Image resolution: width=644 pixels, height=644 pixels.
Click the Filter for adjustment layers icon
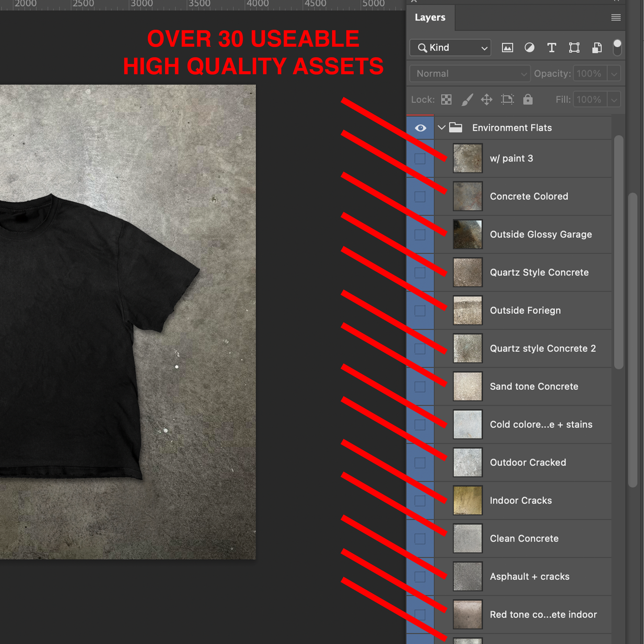(x=529, y=48)
